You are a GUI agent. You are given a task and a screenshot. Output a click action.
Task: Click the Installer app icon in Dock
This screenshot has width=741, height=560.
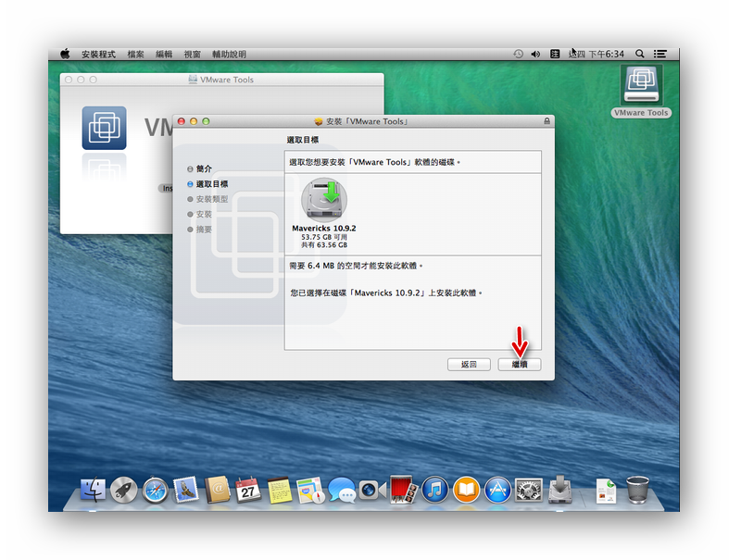click(x=560, y=489)
